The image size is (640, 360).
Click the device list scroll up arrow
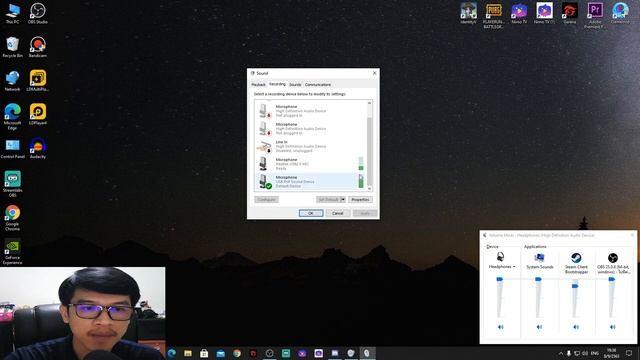pyautogui.click(x=369, y=103)
